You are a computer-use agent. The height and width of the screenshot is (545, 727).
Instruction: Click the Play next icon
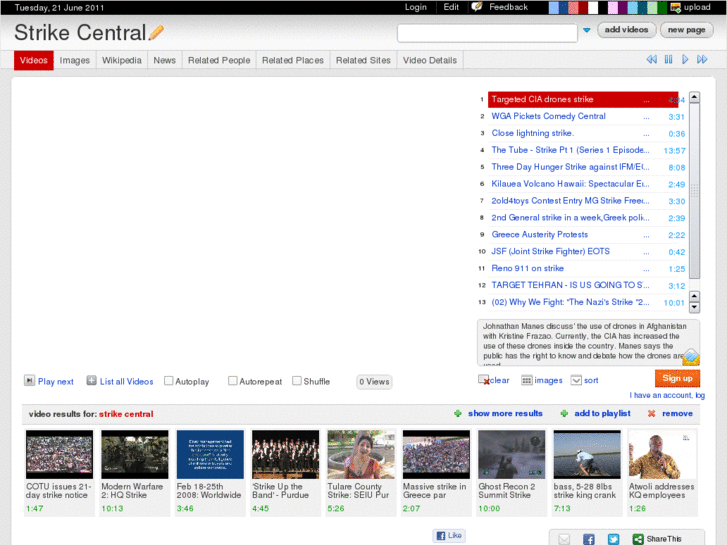pos(29,381)
